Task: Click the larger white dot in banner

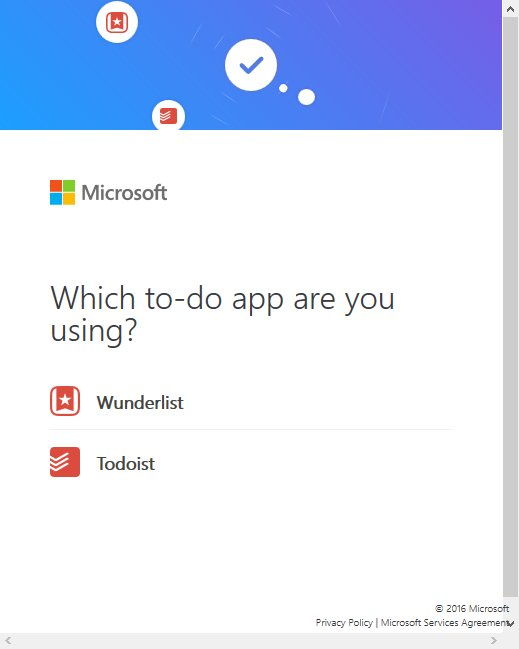Action: tap(306, 97)
